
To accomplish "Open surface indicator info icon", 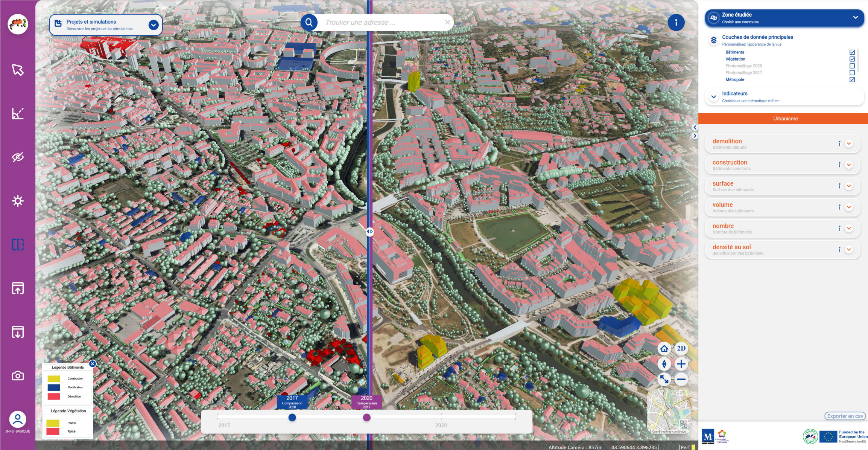I will pos(839,186).
